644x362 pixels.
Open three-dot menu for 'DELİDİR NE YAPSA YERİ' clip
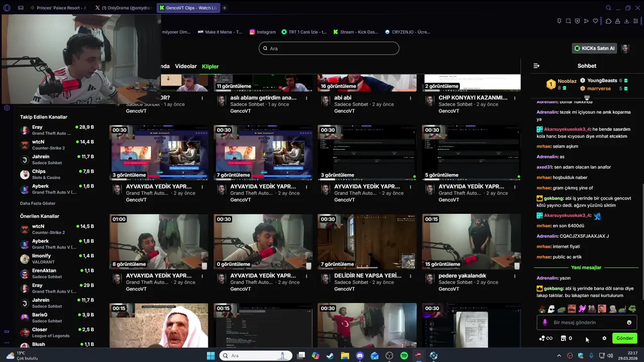click(411, 276)
